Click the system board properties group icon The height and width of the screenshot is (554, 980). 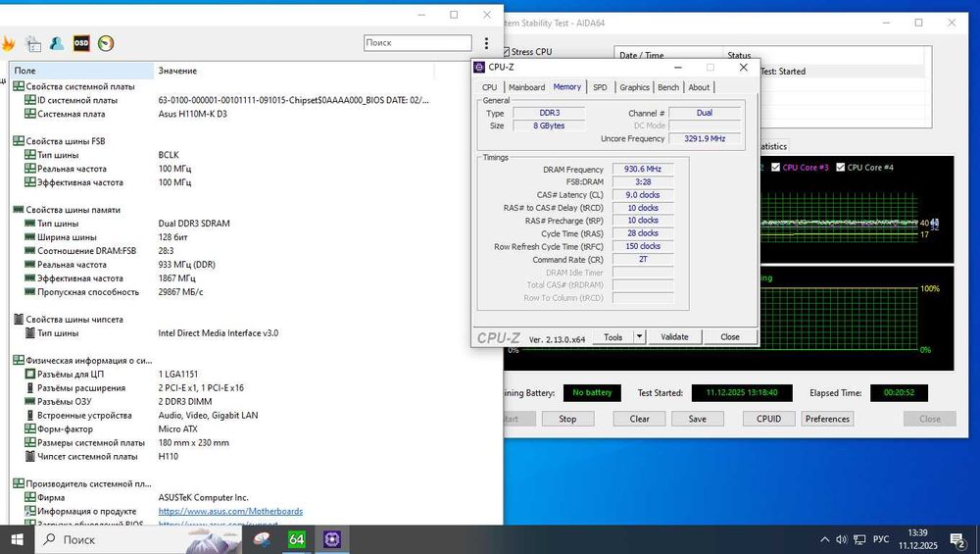19,86
